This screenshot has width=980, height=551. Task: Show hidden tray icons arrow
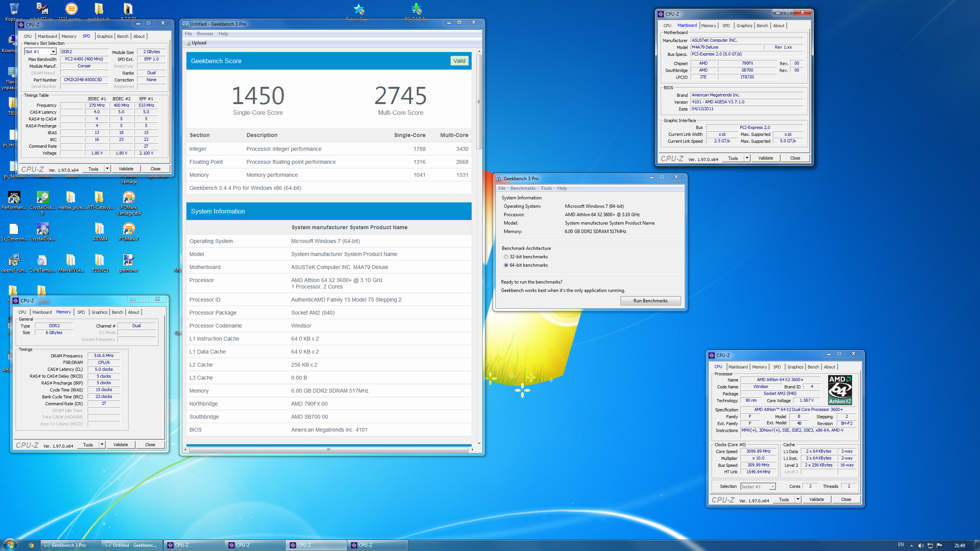point(911,546)
